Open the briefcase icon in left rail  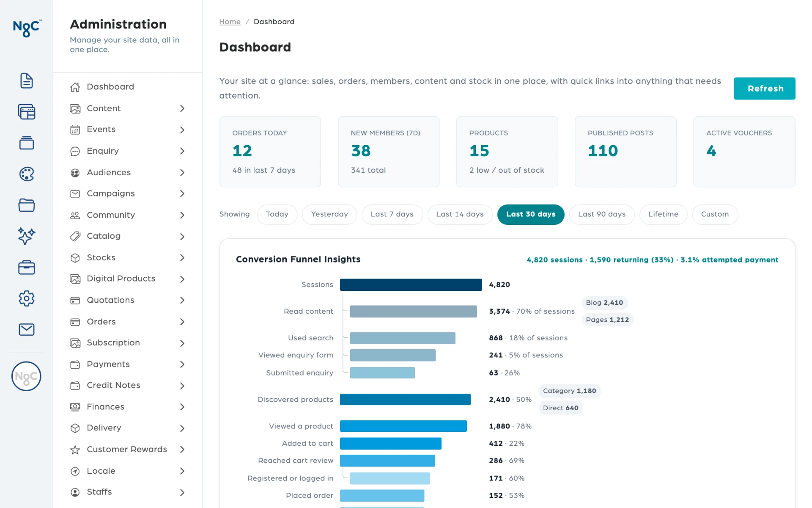click(x=27, y=268)
